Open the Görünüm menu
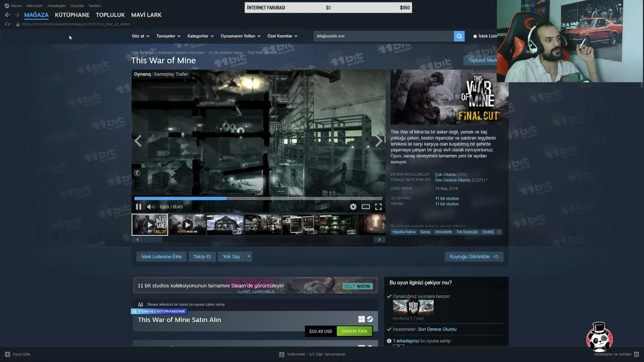The height and width of the screenshot is (362, 644). point(35,6)
